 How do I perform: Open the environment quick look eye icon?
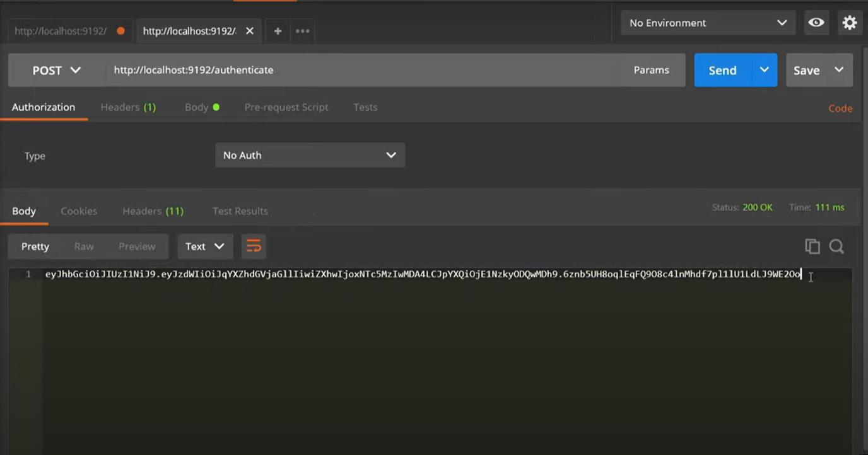[x=816, y=22]
